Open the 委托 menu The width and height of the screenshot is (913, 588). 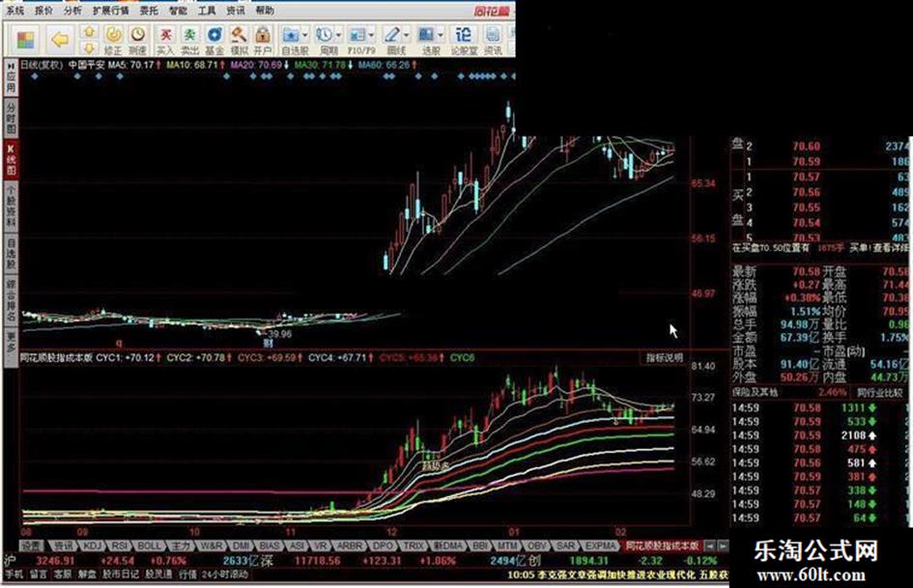pyautogui.click(x=149, y=11)
